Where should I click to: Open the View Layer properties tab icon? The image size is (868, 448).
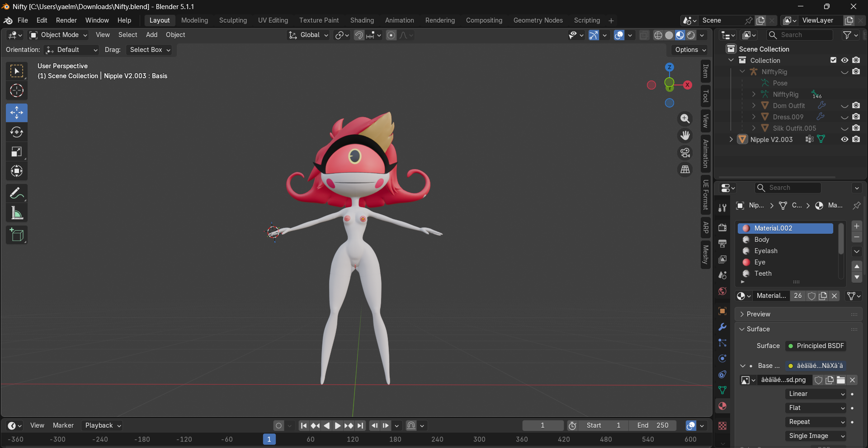(x=722, y=259)
